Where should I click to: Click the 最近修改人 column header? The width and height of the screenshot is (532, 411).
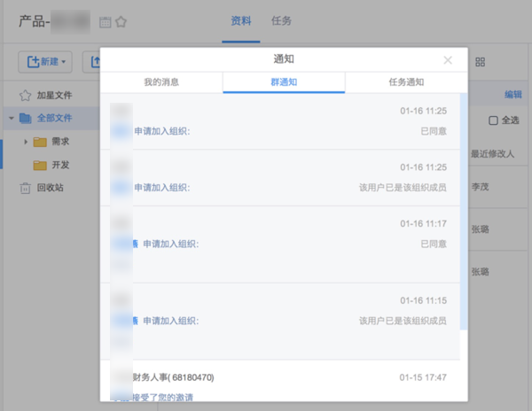pos(492,154)
